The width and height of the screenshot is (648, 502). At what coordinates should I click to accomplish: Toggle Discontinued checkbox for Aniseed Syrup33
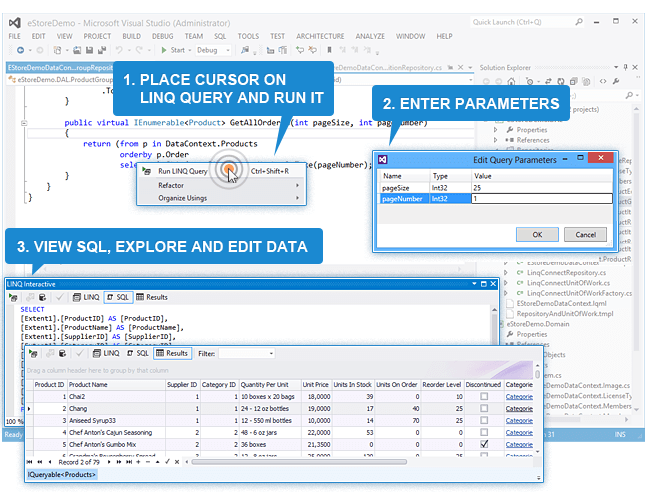click(x=483, y=420)
